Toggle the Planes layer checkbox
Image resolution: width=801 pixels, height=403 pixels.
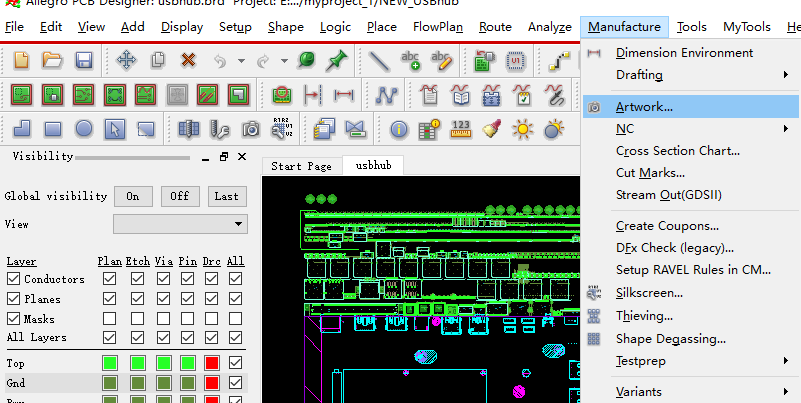click(13, 299)
